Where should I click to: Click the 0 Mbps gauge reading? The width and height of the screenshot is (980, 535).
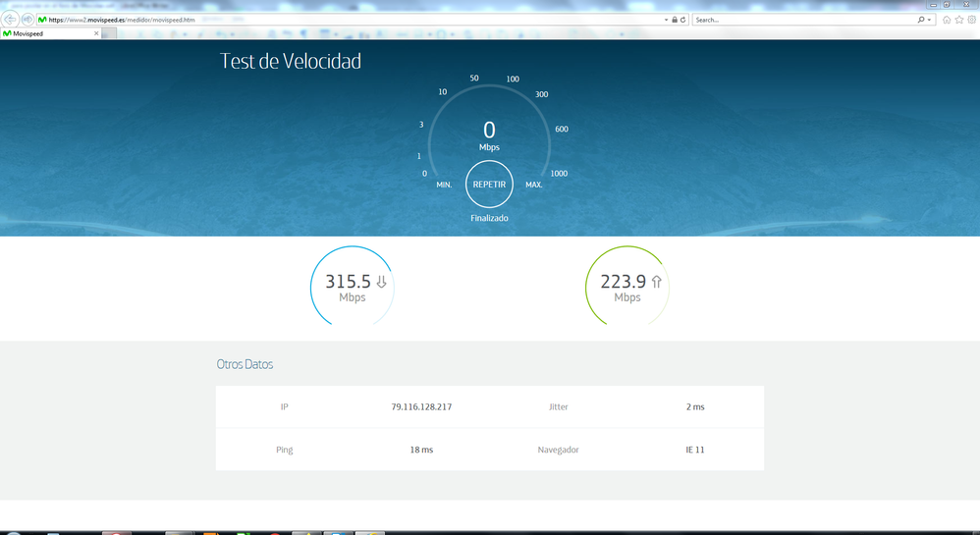[489, 135]
